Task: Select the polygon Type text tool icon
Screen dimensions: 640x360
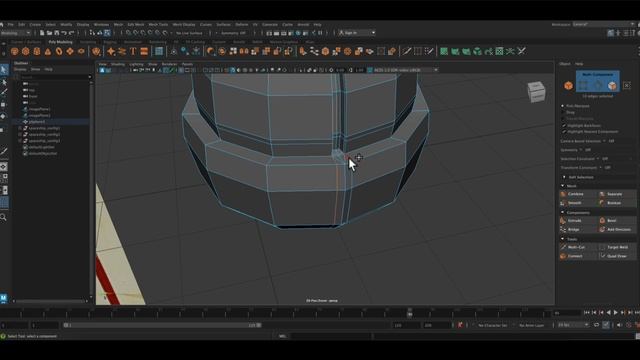Action: 133,51
